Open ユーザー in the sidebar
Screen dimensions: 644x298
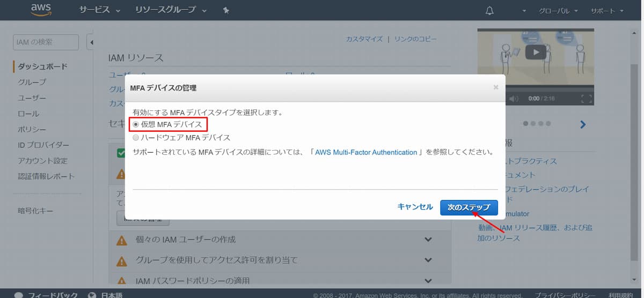tap(32, 98)
